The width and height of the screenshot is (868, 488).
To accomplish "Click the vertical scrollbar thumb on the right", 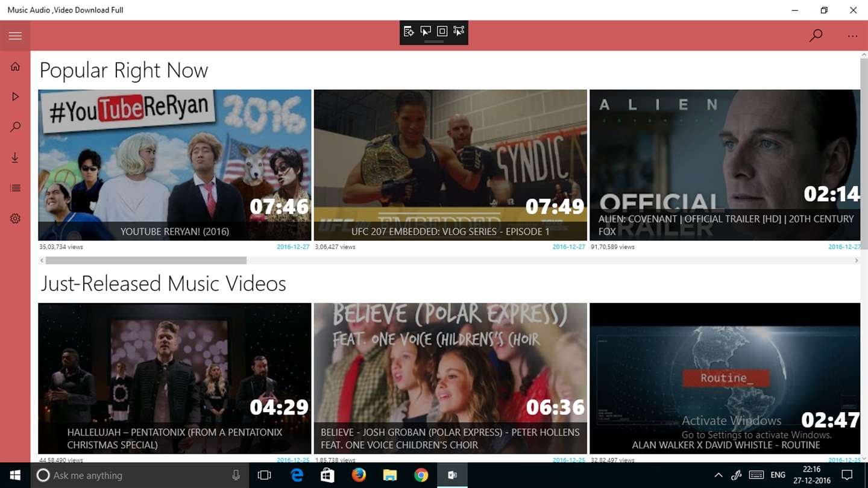I will [x=864, y=154].
